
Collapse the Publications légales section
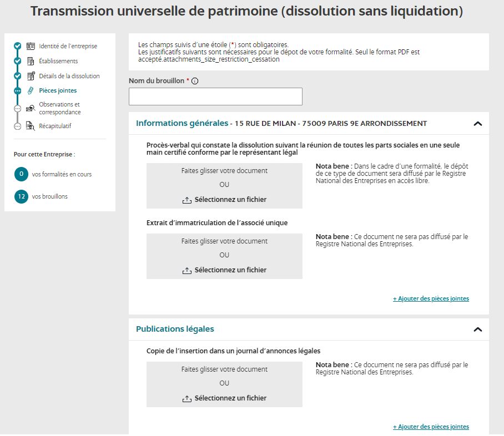click(477, 329)
